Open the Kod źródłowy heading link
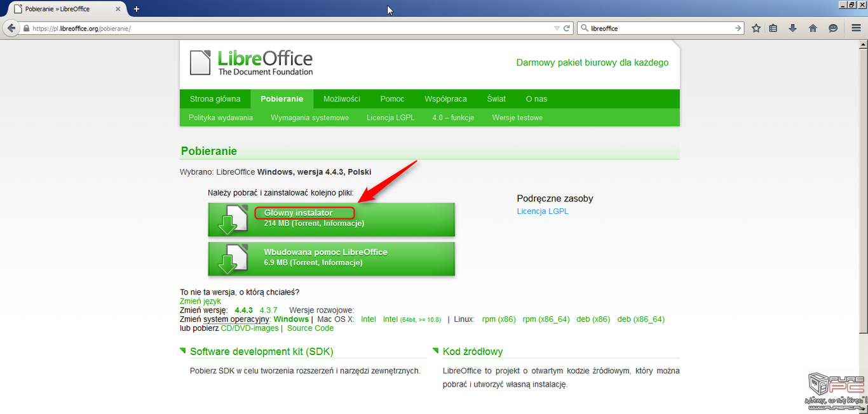This screenshot has width=868, height=414. coord(473,352)
